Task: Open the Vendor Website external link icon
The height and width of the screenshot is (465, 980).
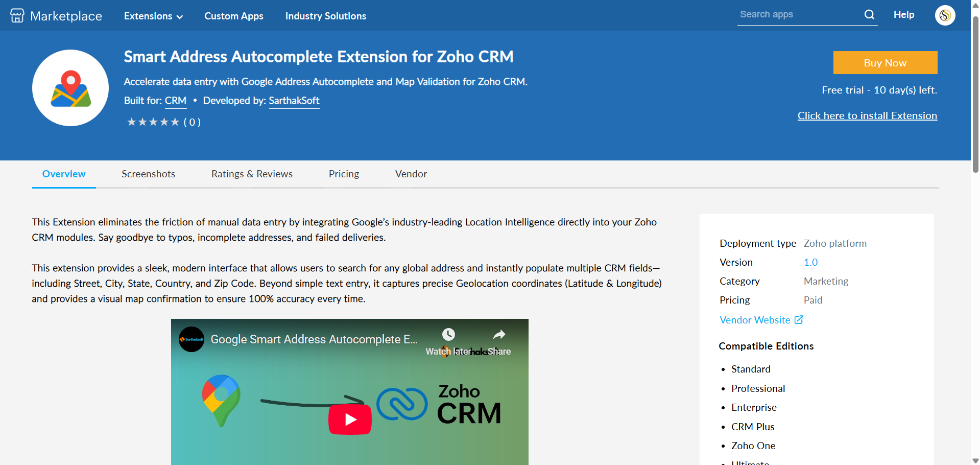Action: tap(799, 319)
